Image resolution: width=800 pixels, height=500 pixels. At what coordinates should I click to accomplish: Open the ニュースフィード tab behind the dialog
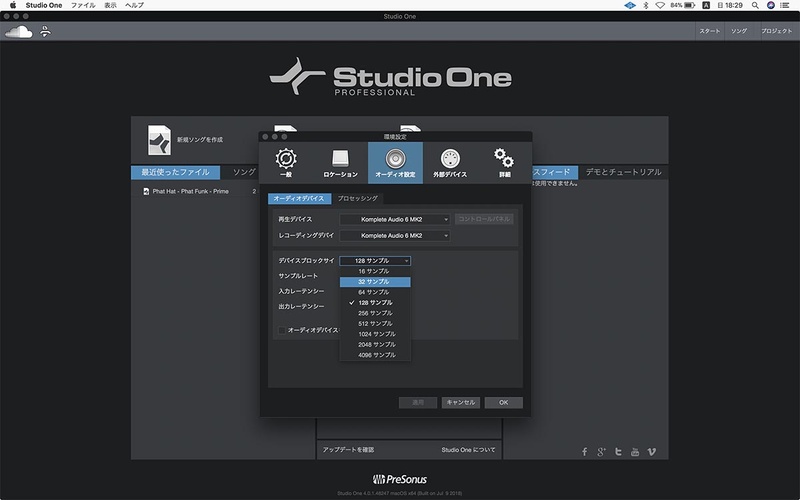pyautogui.click(x=554, y=172)
